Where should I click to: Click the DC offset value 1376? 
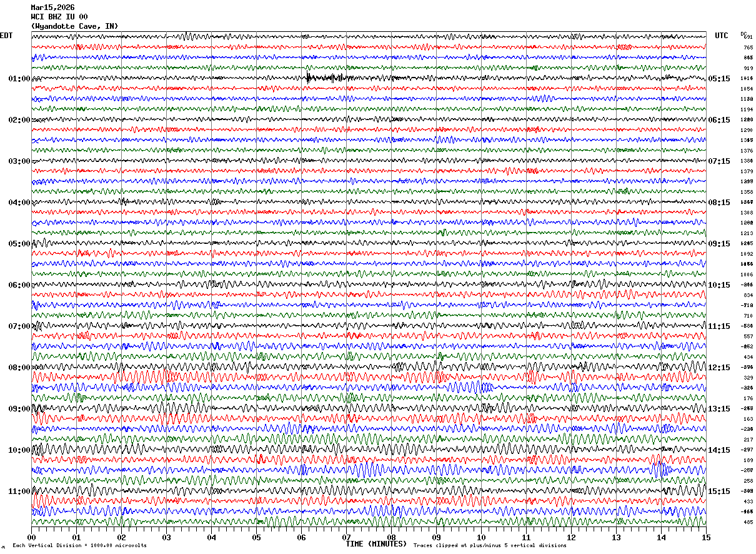(x=747, y=151)
